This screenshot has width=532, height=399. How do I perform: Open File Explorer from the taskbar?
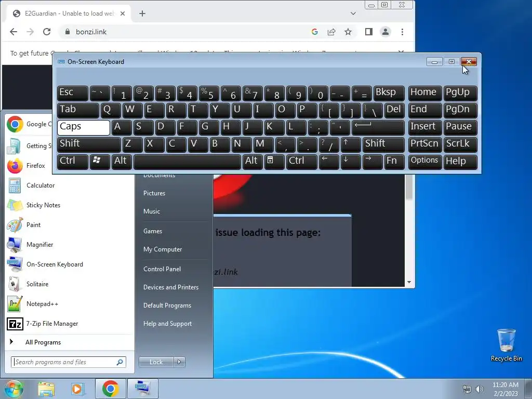pyautogui.click(x=46, y=389)
